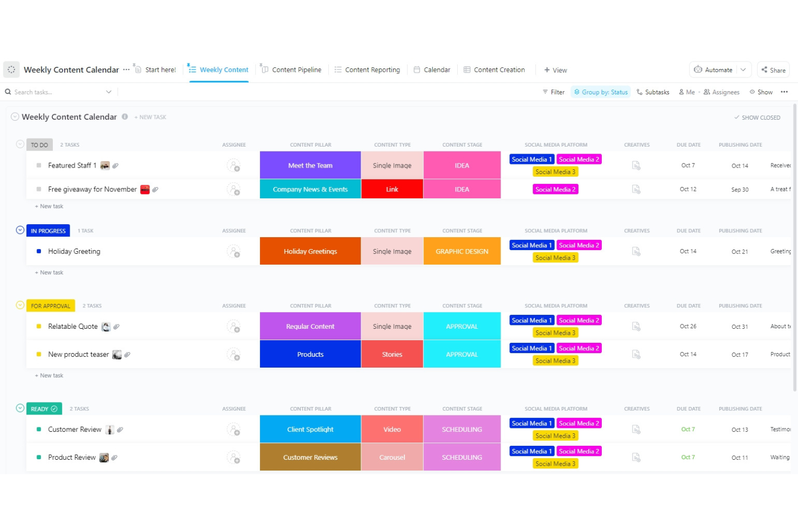
Task: Open the Featured Staff 1 image thumbnail
Action: 105,165
